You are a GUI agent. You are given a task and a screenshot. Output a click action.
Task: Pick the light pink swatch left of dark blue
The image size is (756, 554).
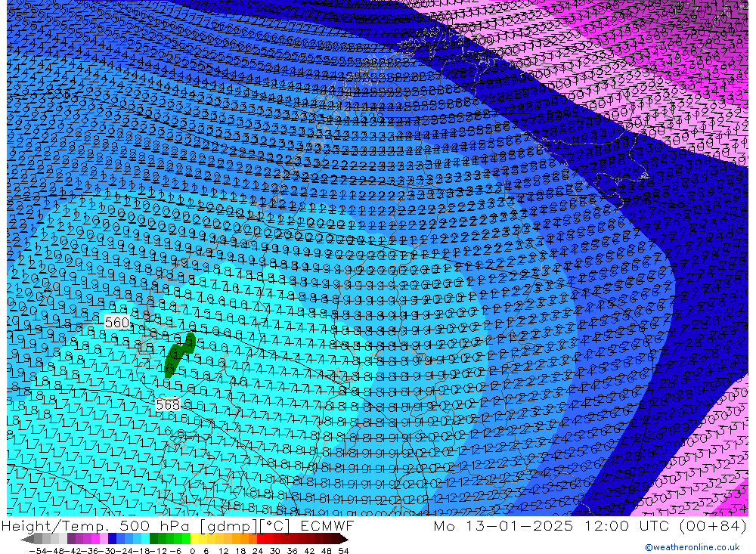click(x=104, y=539)
